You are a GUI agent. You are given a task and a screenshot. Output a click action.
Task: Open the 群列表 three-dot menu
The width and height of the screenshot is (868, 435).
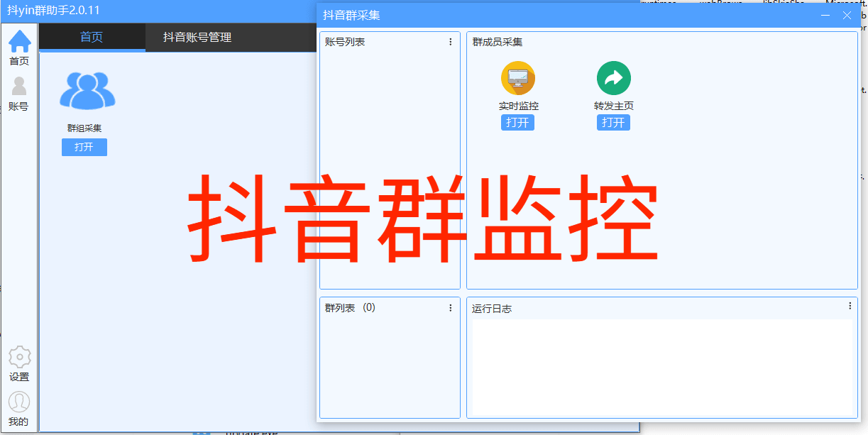point(450,307)
